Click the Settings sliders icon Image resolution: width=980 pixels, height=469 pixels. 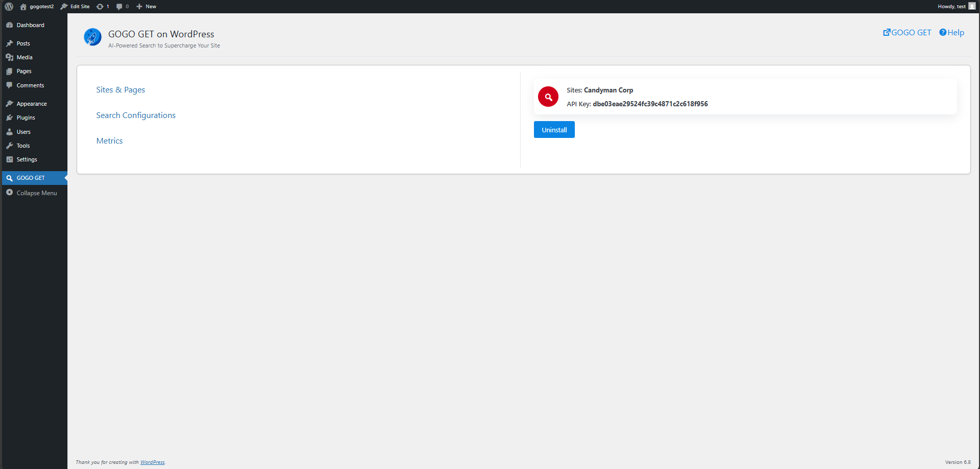9,159
